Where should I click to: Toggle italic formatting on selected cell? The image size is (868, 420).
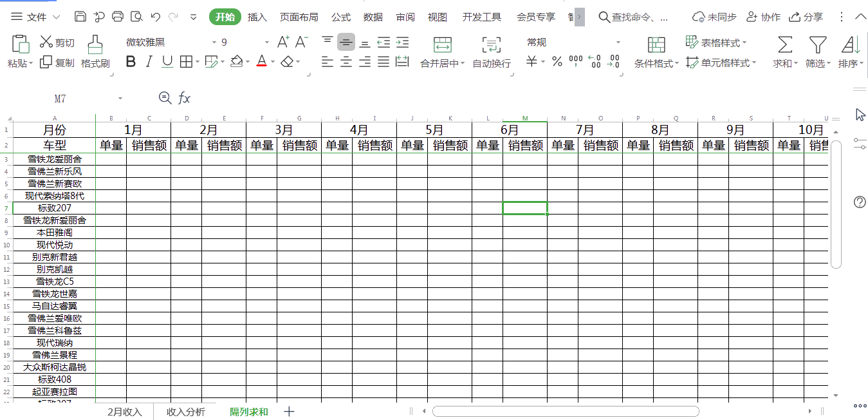pyautogui.click(x=149, y=61)
